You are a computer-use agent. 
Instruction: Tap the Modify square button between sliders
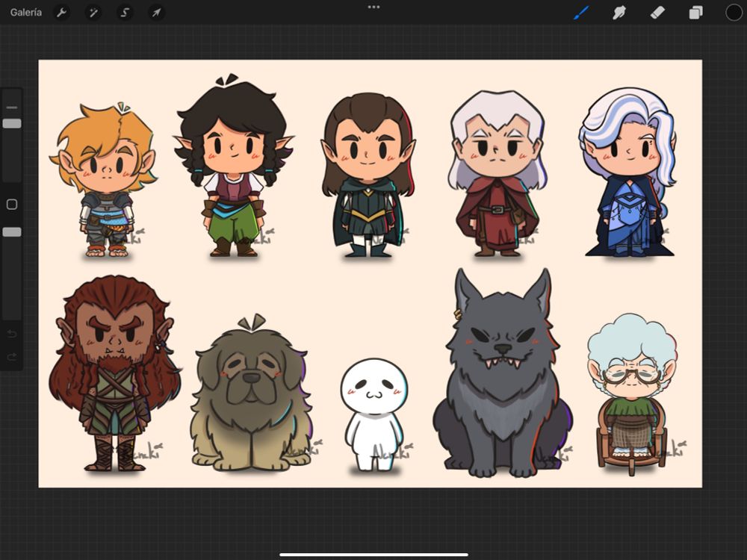10,202
